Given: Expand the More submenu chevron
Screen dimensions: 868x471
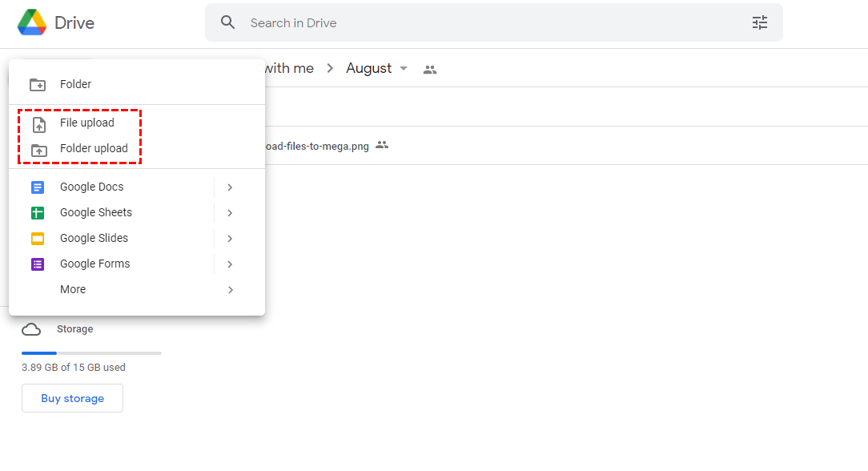Looking at the screenshot, I should pyautogui.click(x=230, y=289).
